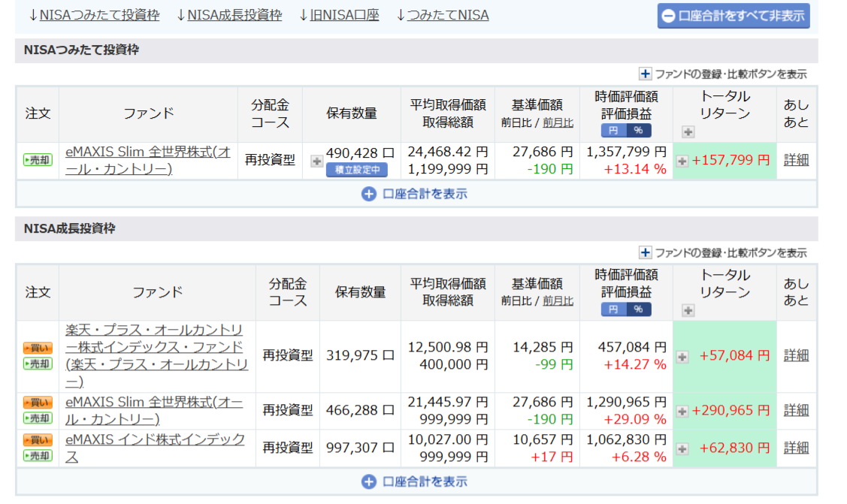The height and width of the screenshot is (504, 847).
Task: Select the +29.09 % gain value
Action: click(x=635, y=419)
